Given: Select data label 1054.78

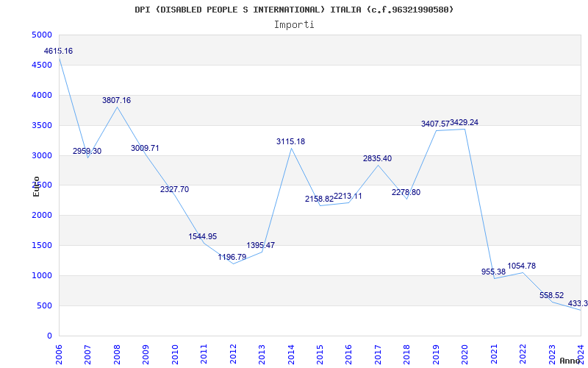Looking at the screenshot, I should (x=522, y=266).
